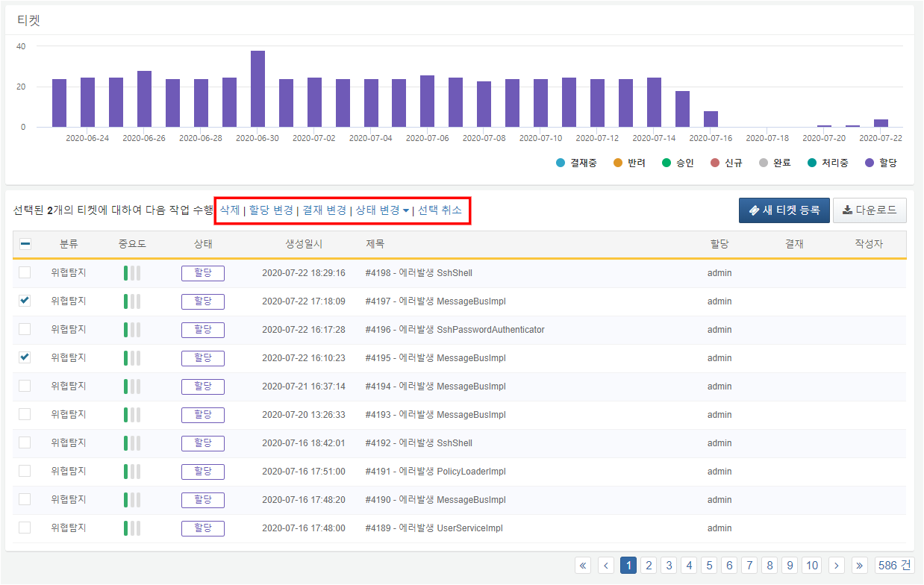This screenshot has width=924, height=585.
Task: Check the box for ticket #4196
Action: (x=25, y=329)
